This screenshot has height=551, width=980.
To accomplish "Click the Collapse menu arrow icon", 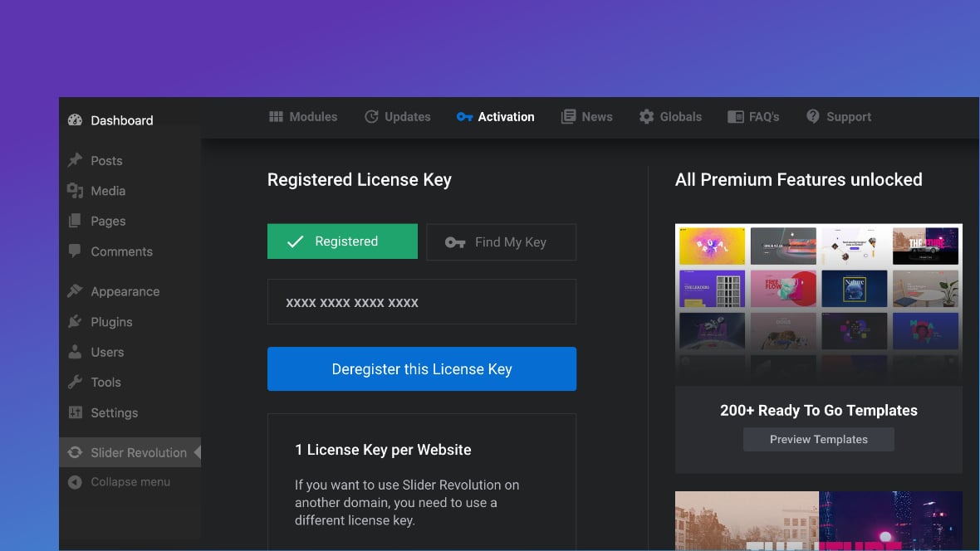I will pos(75,481).
